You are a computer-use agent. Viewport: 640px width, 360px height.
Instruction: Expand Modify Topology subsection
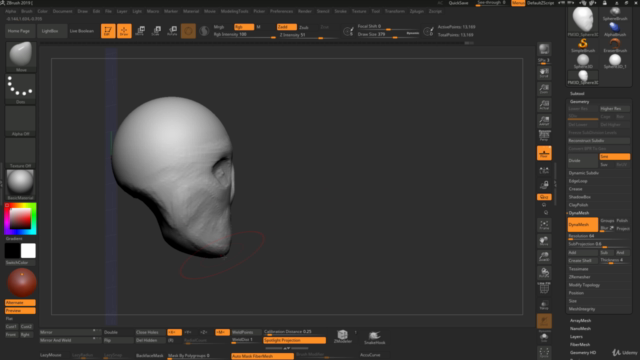pyautogui.click(x=584, y=285)
